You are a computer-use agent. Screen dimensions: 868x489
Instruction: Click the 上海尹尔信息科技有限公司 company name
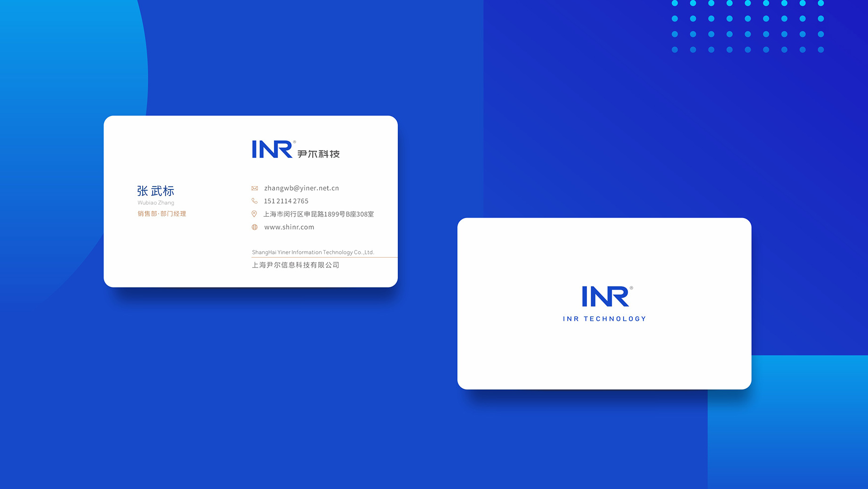[296, 265]
